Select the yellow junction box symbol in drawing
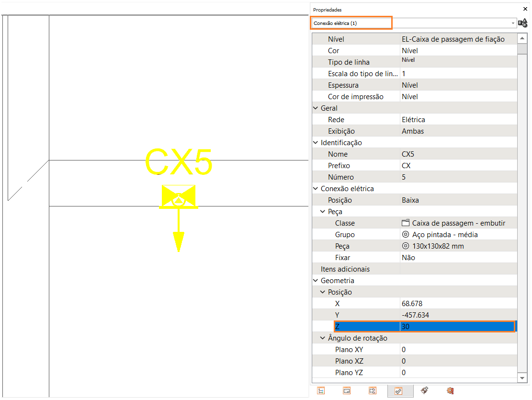 [179, 196]
